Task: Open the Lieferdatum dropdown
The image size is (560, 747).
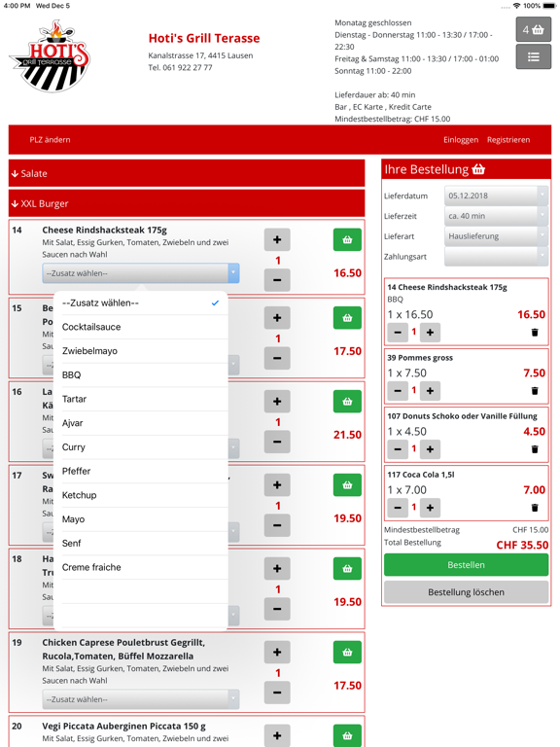Action: tap(496, 196)
